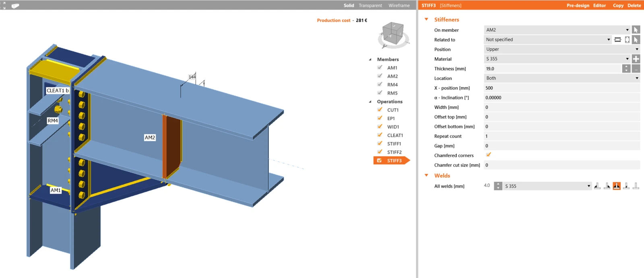Toggle visibility of member AM2
This screenshot has height=278, width=644.
380,76
